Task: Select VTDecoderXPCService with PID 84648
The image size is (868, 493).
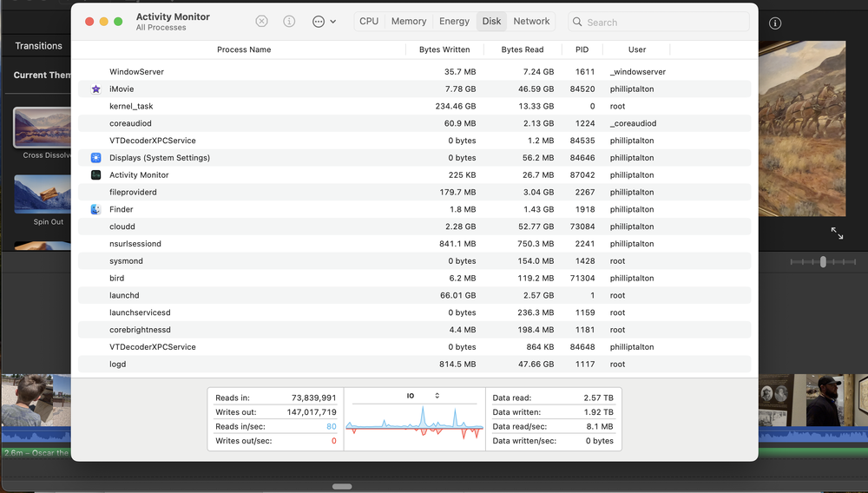Action: (x=415, y=346)
